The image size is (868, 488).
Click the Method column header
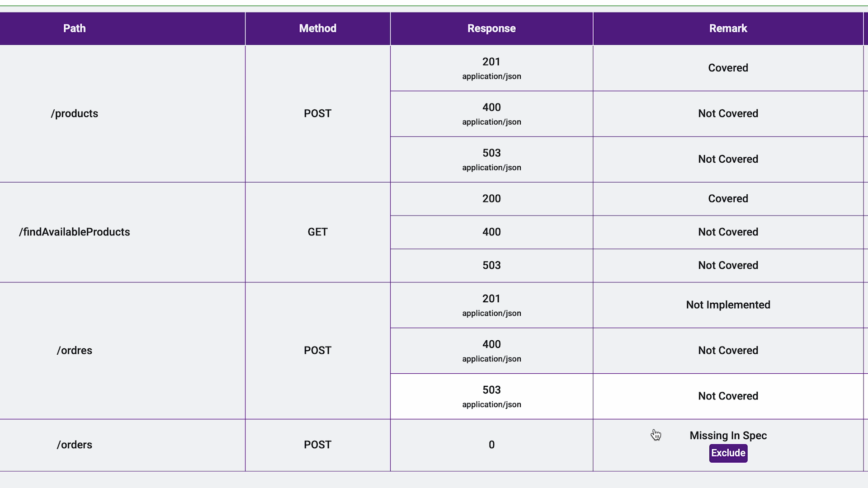(317, 28)
